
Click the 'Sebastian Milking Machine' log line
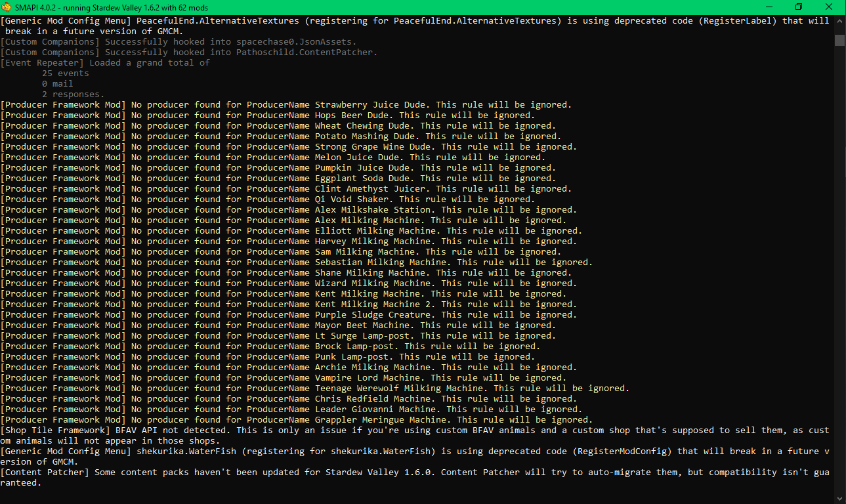pyautogui.click(x=297, y=262)
